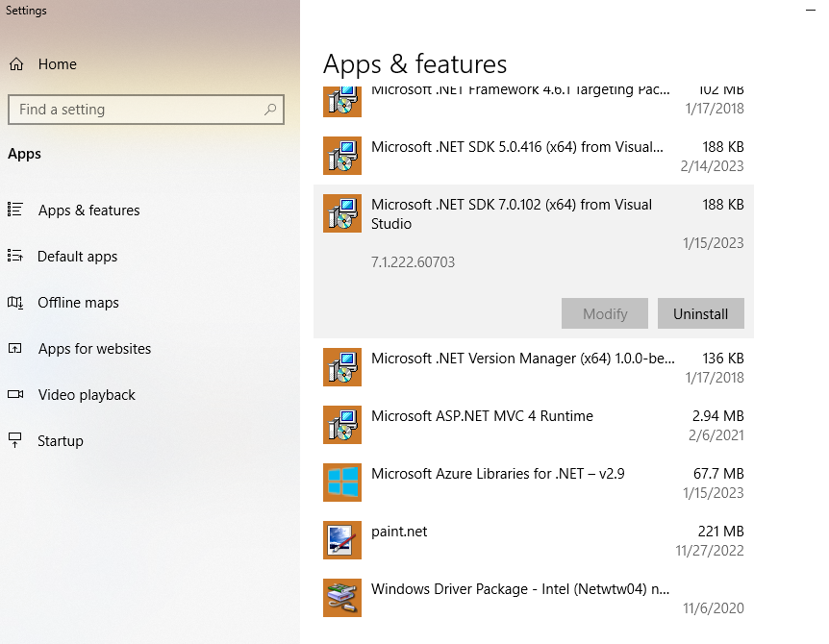Click the Offline maps icon

[15, 303]
